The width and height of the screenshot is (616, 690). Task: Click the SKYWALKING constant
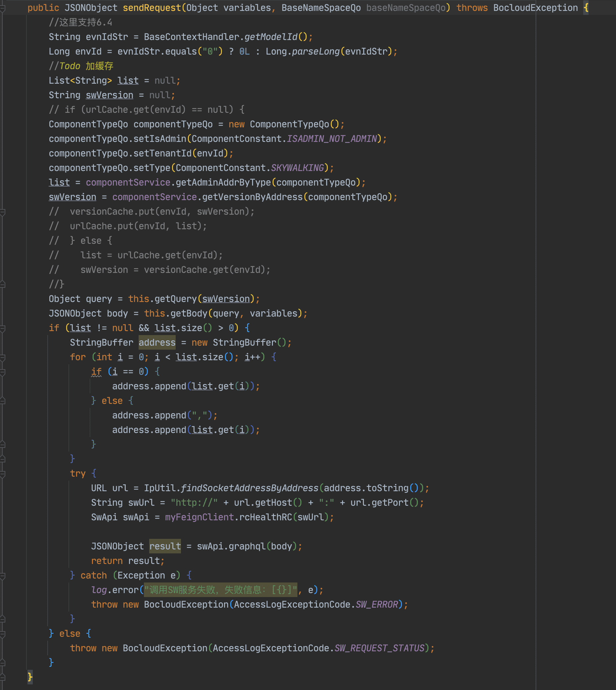point(297,168)
